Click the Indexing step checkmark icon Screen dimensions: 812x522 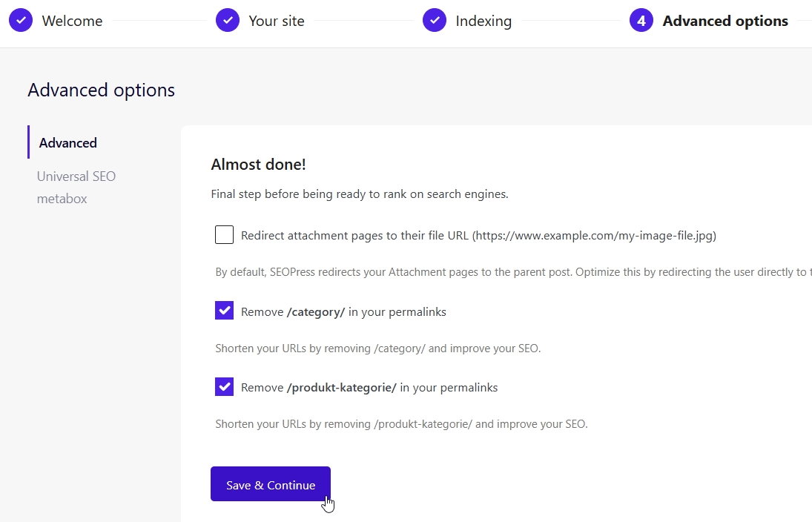tap(435, 21)
